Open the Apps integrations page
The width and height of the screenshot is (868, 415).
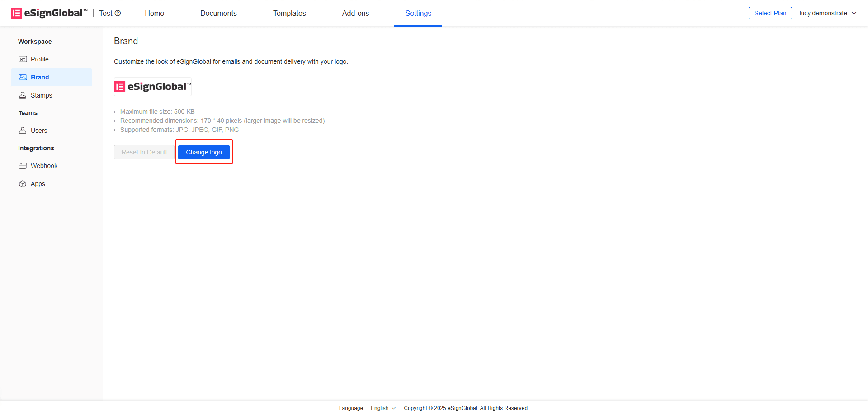[52, 184]
